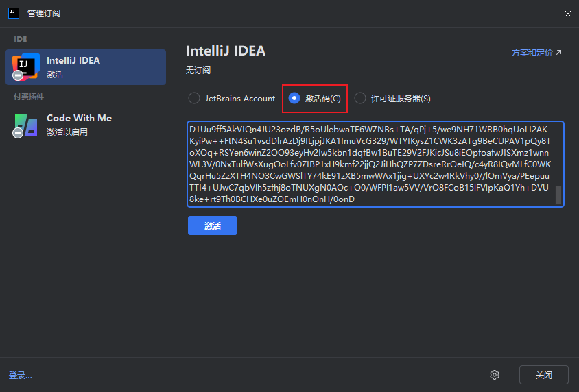This screenshot has height=392, width=579.
Task: Click the 付费插件 paid plugins section label
Action: pyautogui.click(x=29, y=97)
